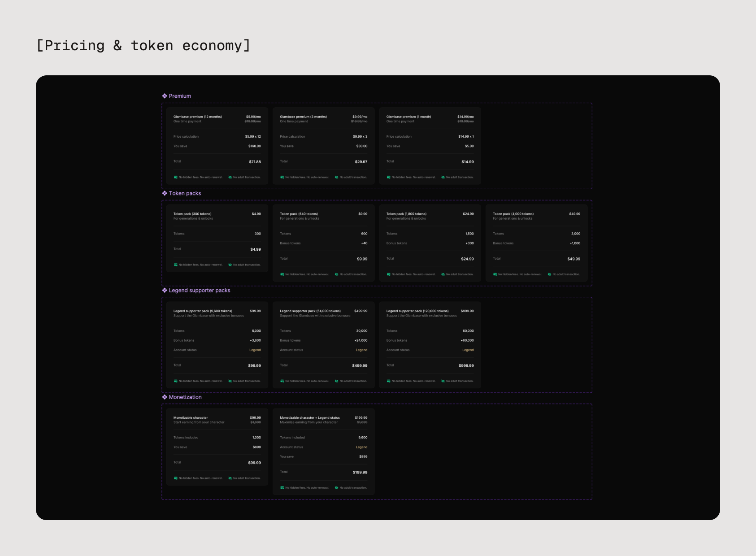Click the yellow Legend status in 9,600 tokens pack

pos(255,350)
